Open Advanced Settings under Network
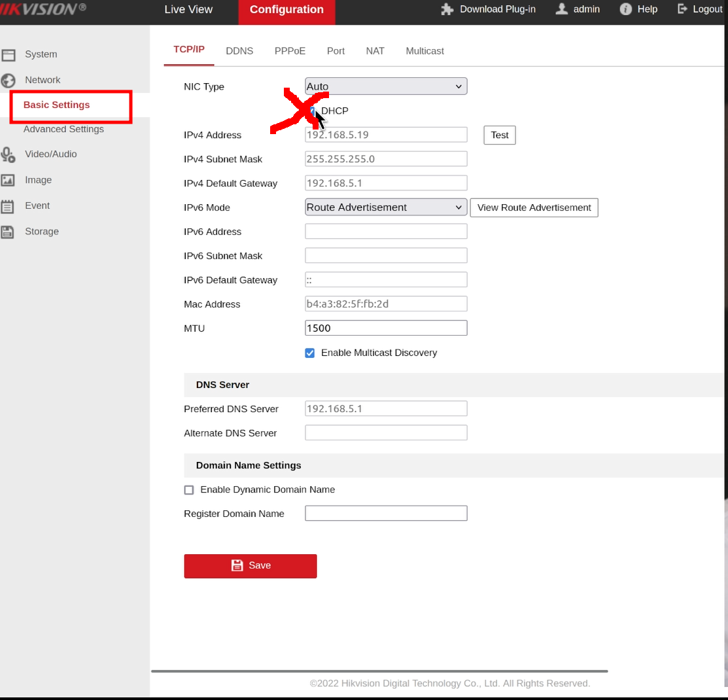Viewport: 728px width, 700px height. [x=63, y=129]
